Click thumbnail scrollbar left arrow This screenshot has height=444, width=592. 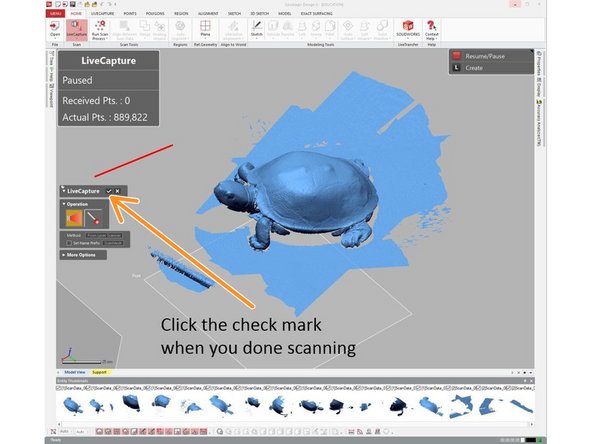pyautogui.click(x=59, y=424)
